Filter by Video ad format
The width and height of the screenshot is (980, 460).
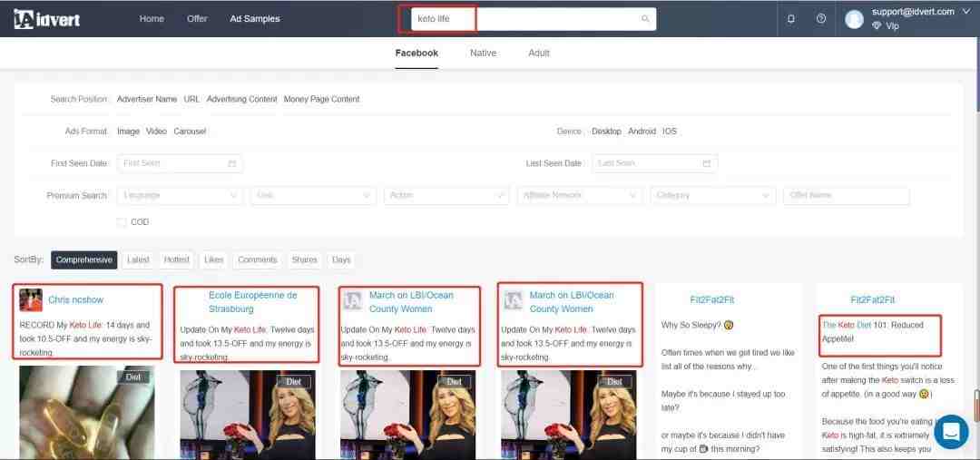click(x=156, y=132)
